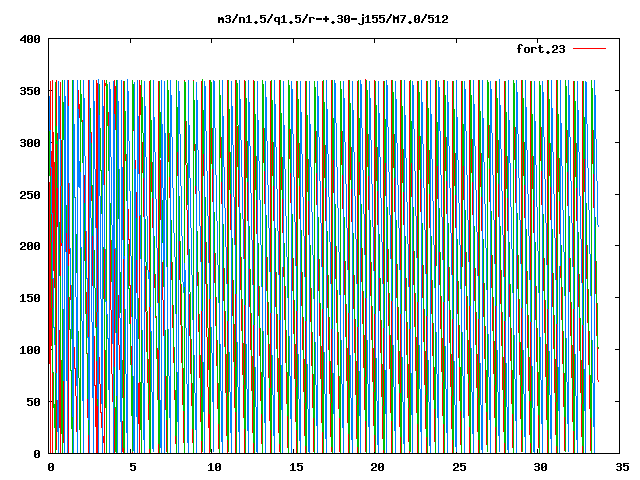
Task: Click the y-axis label 250
Action: [30, 195]
